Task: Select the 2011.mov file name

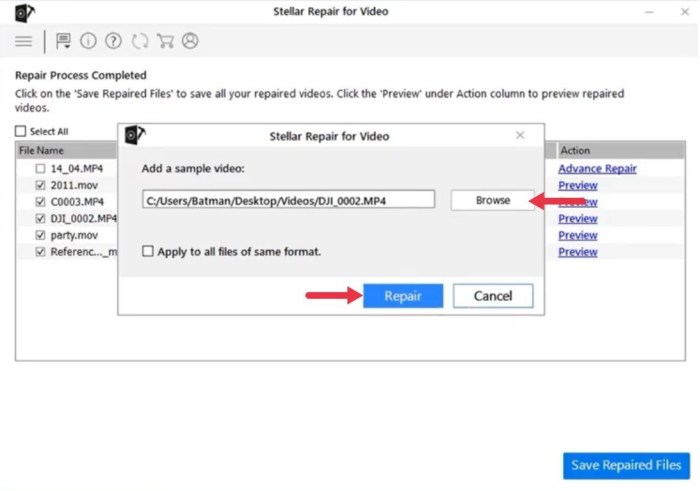Action: (74, 185)
